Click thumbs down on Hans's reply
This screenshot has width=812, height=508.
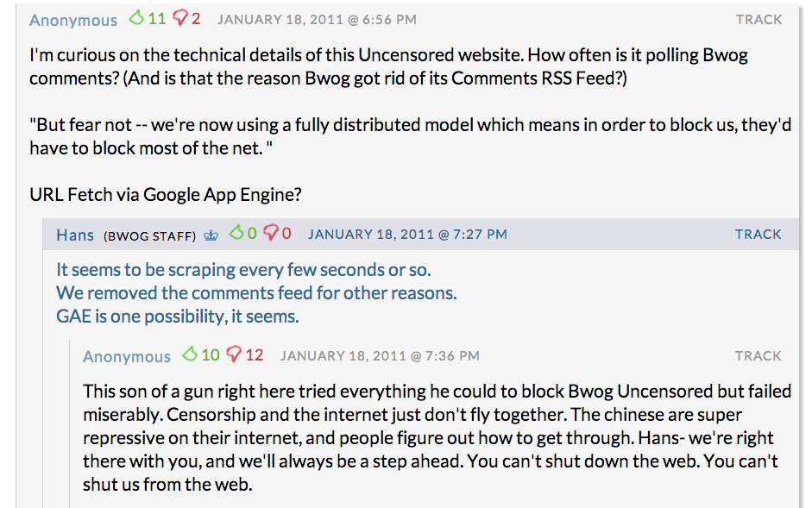tap(271, 233)
